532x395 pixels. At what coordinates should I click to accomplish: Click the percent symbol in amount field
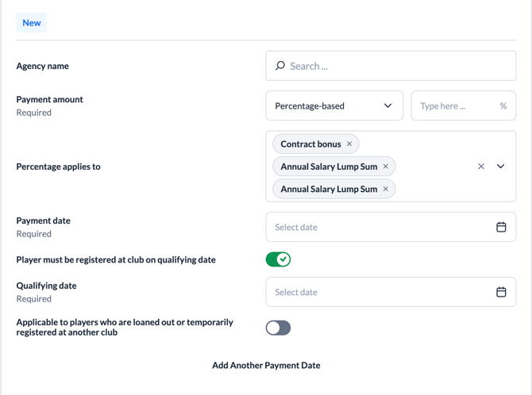[x=503, y=105]
